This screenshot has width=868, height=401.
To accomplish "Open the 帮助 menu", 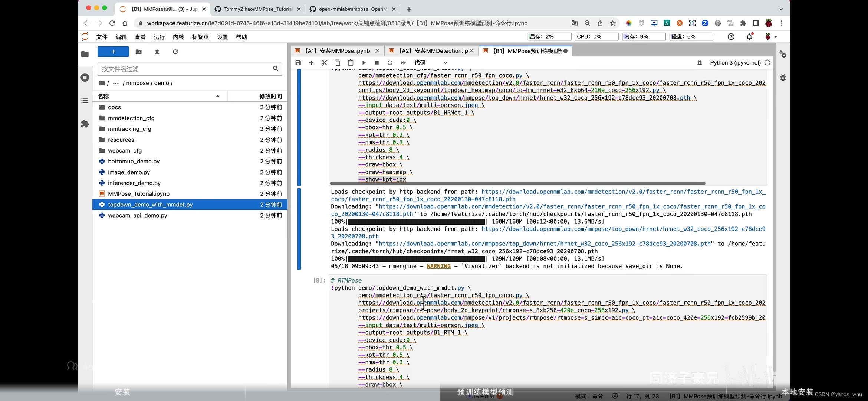I will (241, 37).
